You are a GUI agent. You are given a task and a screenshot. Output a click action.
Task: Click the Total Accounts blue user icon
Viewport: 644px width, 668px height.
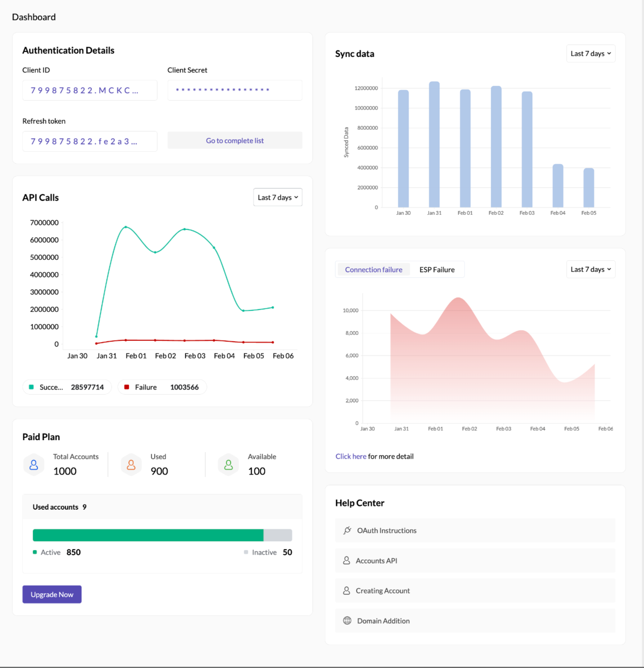click(x=34, y=464)
